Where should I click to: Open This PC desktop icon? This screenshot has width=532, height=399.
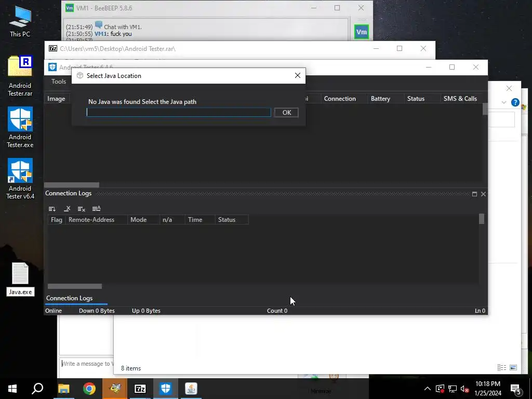20,22
